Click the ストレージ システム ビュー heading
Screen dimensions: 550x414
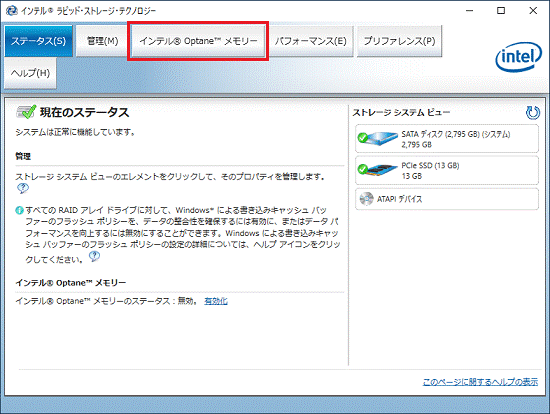click(401, 113)
